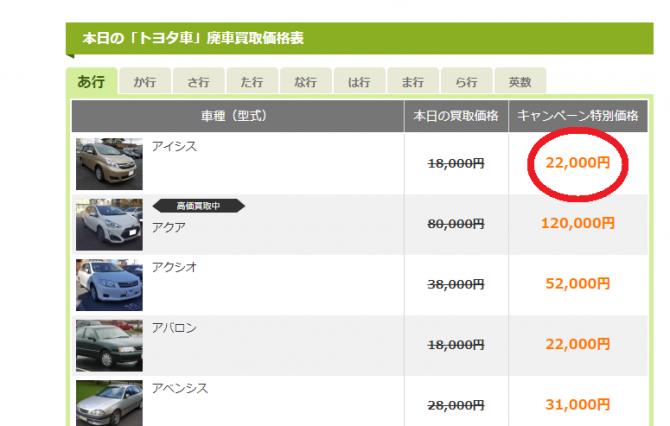Open the な行 tab
This screenshot has height=426, width=670.
306,81
